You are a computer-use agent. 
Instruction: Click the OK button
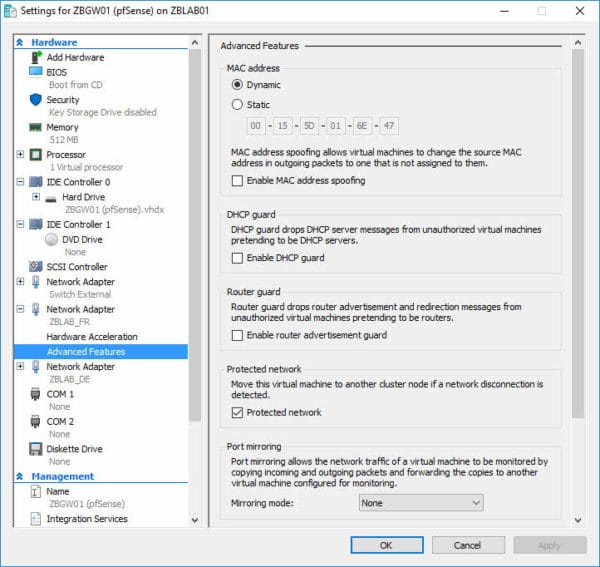pos(386,545)
